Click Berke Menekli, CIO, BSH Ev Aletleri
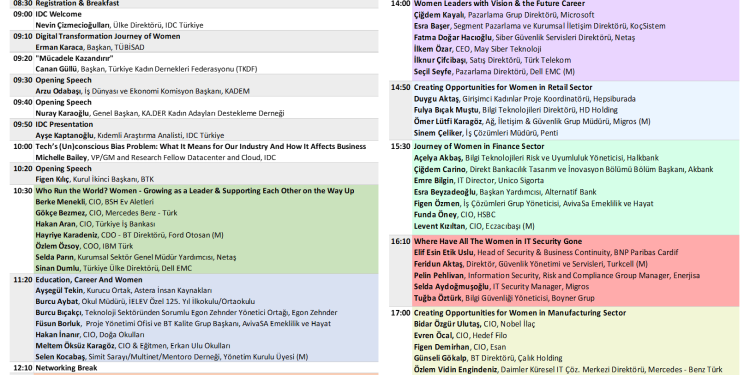The height and width of the screenshot is (375, 750). tap(95, 202)
